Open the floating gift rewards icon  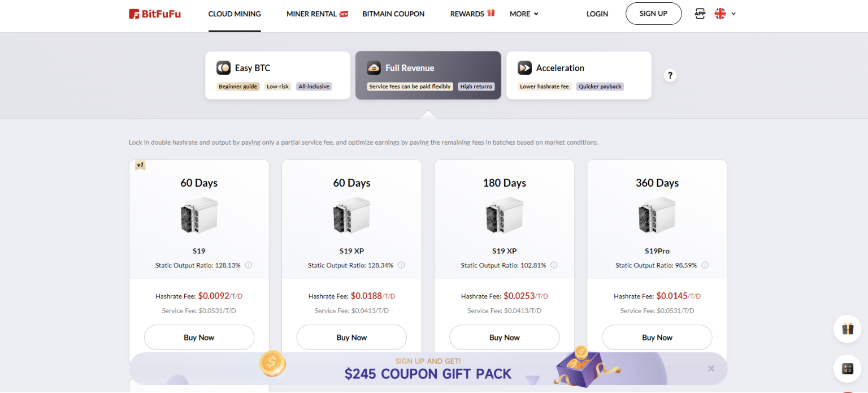847,329
